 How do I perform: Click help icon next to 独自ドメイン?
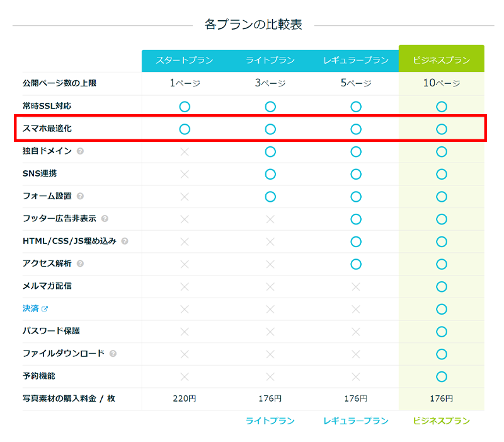pyautogui.click(x=80, y=151)
